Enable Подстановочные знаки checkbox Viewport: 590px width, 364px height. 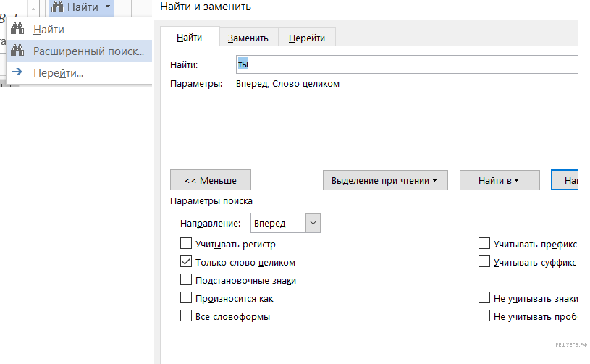point(186,280)
